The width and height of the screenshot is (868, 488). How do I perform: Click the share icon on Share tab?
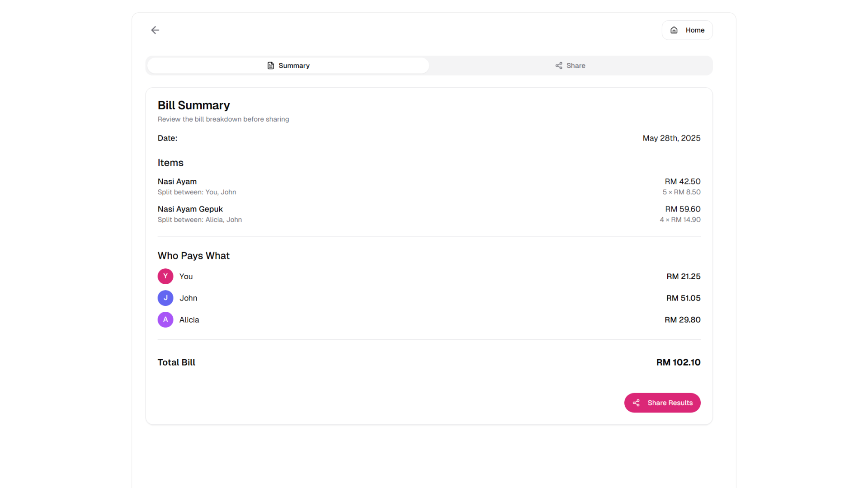click(559, 66)
